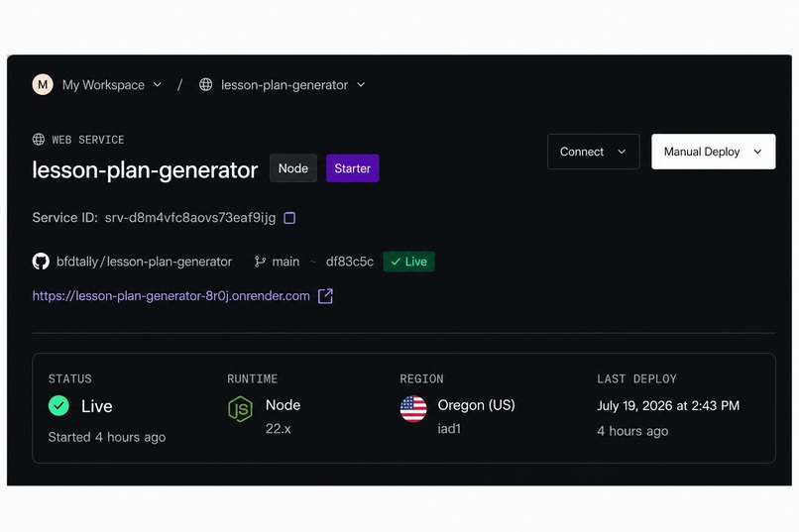The image size is (799, 532).
Task: Open the lesson-plan-generator breadcrumb chevron
Action: 361,85
